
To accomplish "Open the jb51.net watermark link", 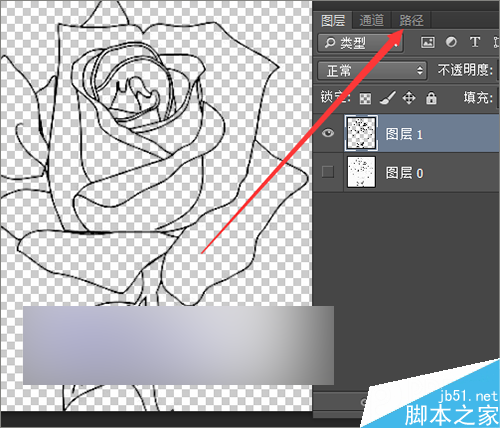I will [469, 396].
